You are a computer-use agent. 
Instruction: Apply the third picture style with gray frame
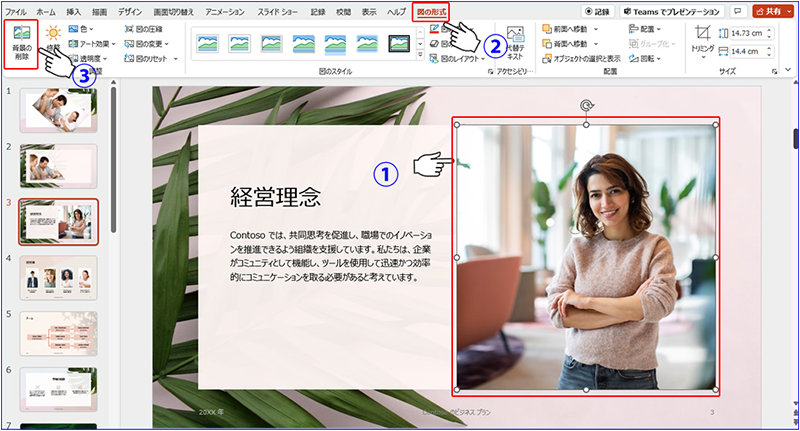(272, 44)
